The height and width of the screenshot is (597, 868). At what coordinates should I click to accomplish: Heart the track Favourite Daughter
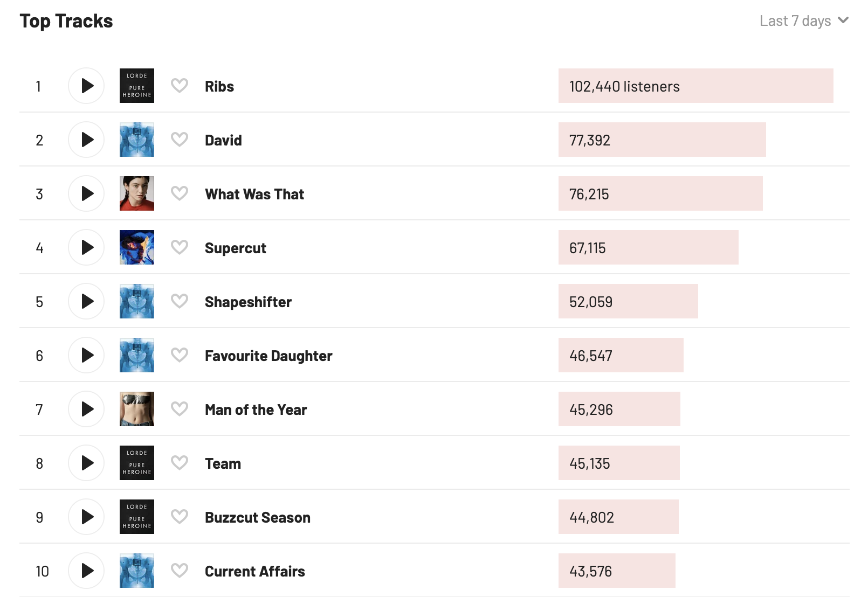(180, 355)
